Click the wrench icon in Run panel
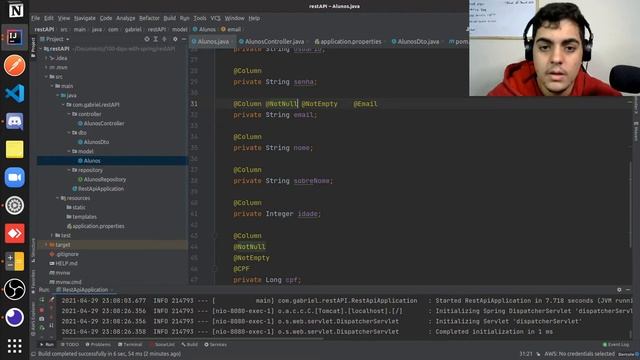The height and width of the screenshot is (360, 640). 51,300
